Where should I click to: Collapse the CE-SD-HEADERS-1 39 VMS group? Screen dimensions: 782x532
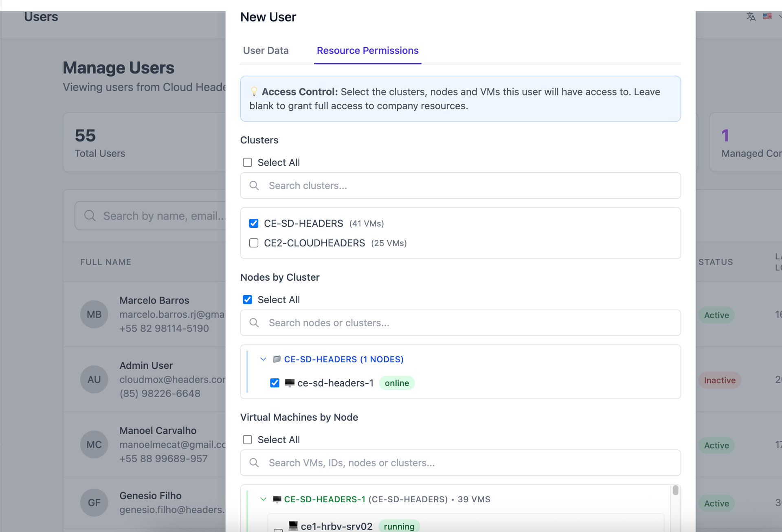[x=263, y=499]
